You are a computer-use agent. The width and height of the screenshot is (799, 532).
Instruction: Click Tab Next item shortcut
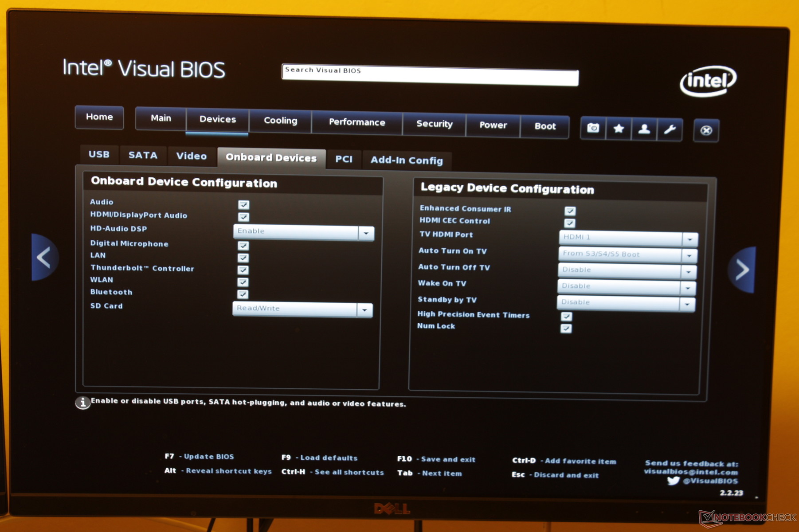click(429, 473)
